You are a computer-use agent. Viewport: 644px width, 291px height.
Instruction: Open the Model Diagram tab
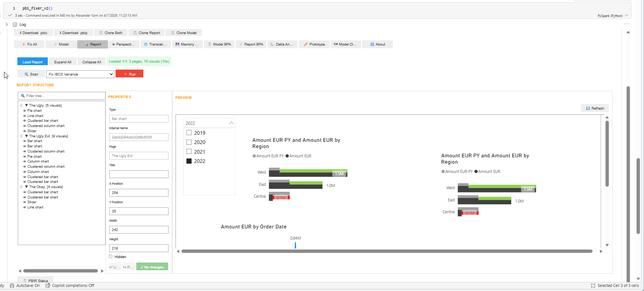point(346,44)
